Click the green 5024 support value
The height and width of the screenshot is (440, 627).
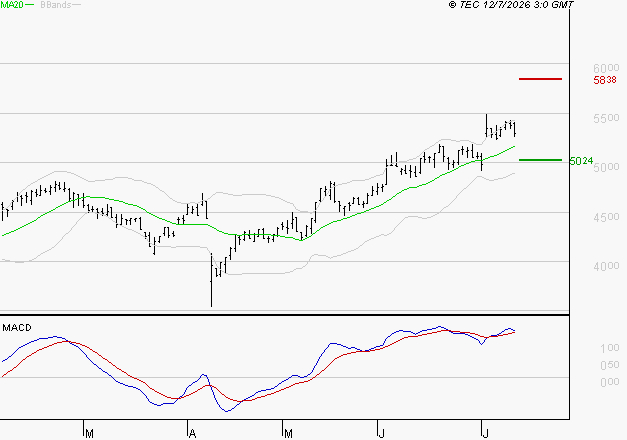[x=581, y=161]
